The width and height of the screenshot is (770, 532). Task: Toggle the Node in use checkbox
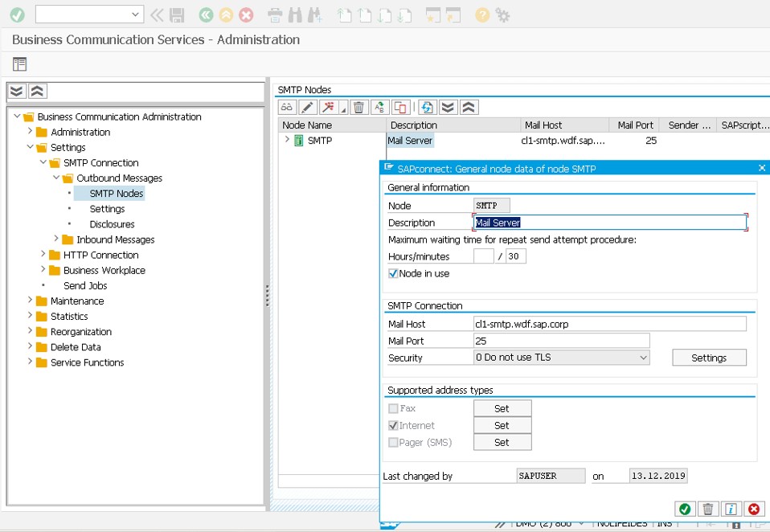[393, 274]
